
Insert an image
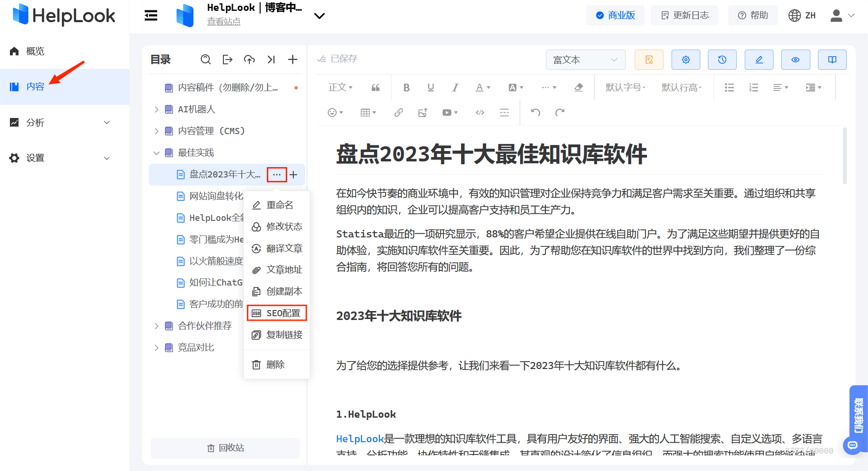(x=423, y=112)
